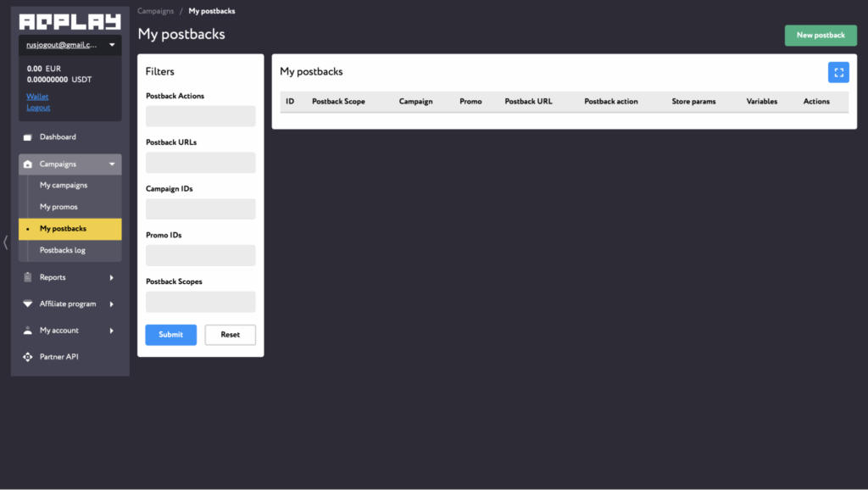
Task: Toggle fullscreen for the postbacks table
Action: pos(837,72)
